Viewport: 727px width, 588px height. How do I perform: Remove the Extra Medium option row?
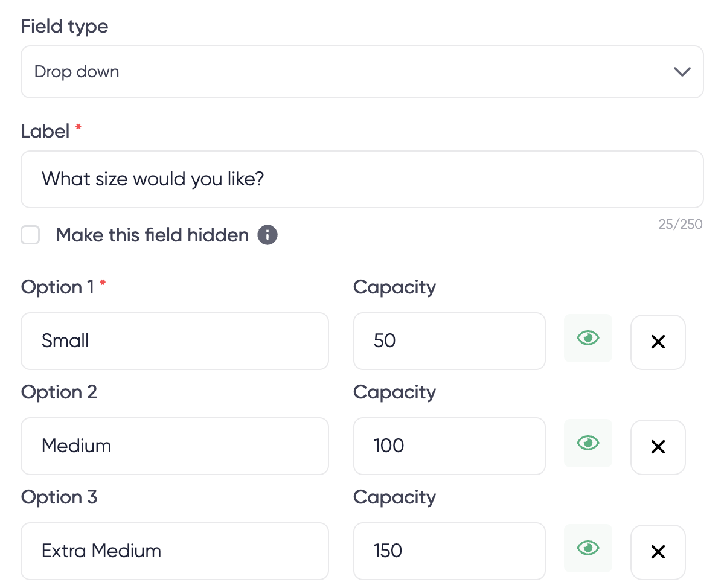[x=658, y=552]
